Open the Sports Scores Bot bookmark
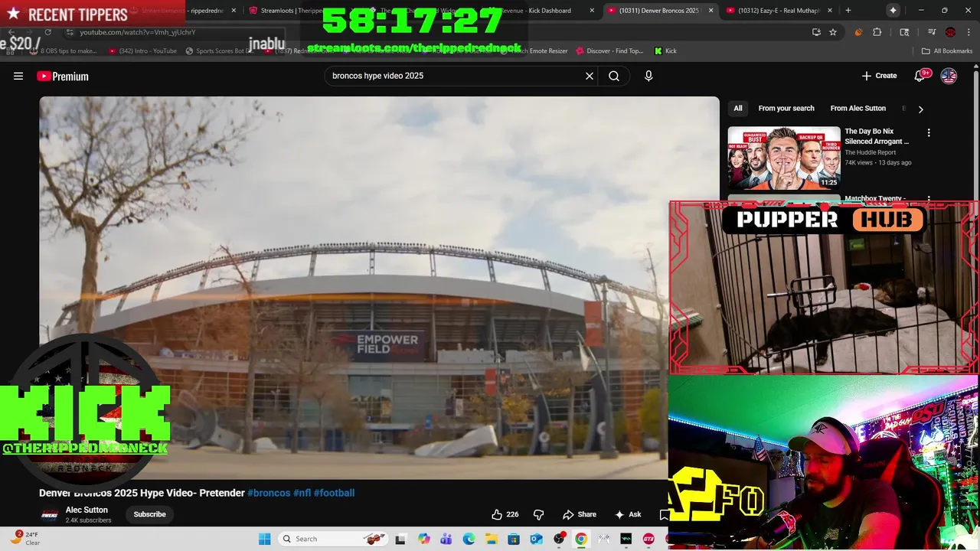Screen dimensions: 980x551 (x=218, y=51)
